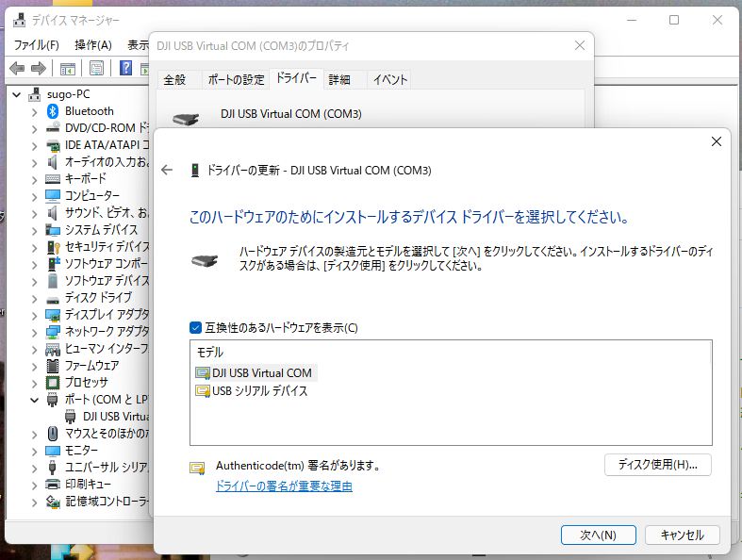The image size is (742, 560).
Task: Toggle 互換性のあるハードウェアを表示 checkbox
Action: click(x=195, y=327)
